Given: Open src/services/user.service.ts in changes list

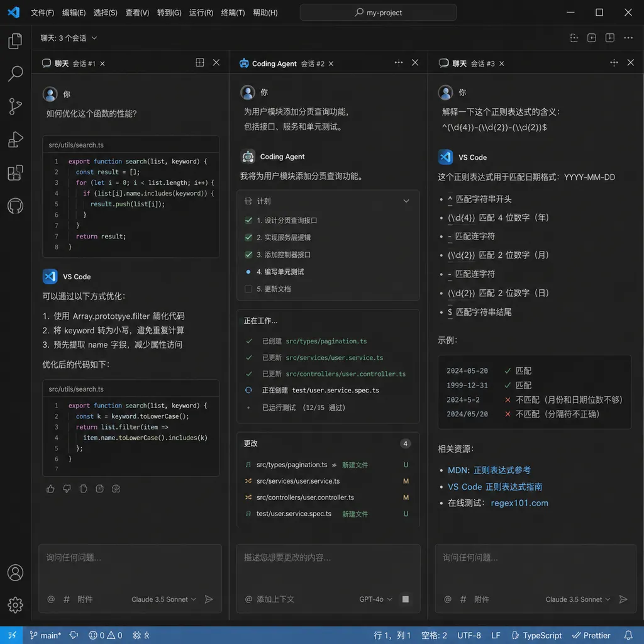Looking at the screenshot, I should coord(328,481).
